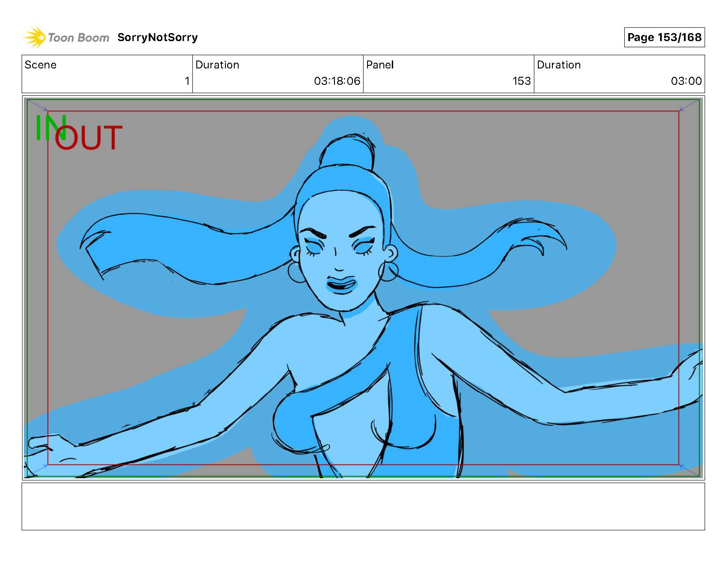Select the SorryNotSorry project title

158,38
